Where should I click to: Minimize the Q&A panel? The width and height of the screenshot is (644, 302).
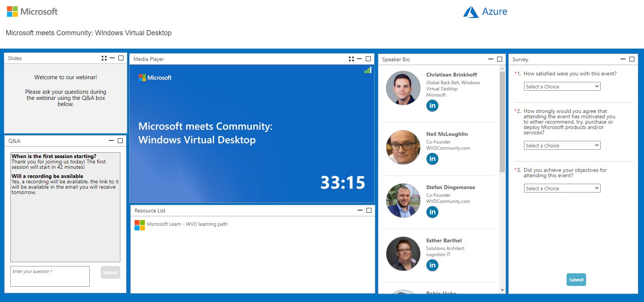(112, 141)
